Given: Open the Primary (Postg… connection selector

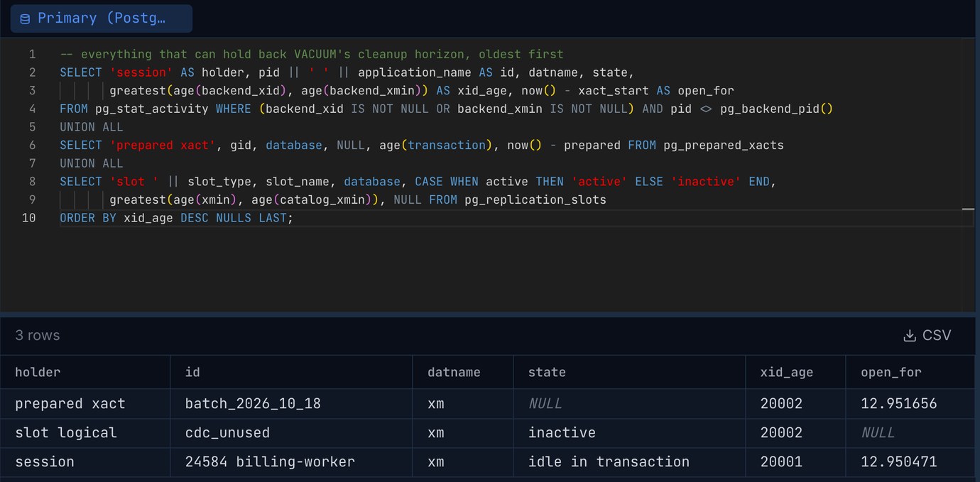Looking at the screenshot, I should click(x=101, y=18).
